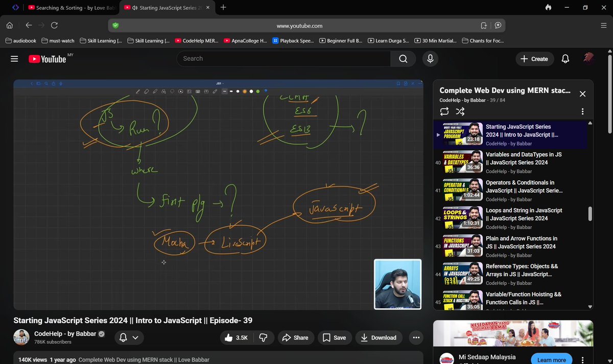This screenshot has height=364, width=613.
Task: Open the account avatar menu
Action: click(x=588, y=58)
